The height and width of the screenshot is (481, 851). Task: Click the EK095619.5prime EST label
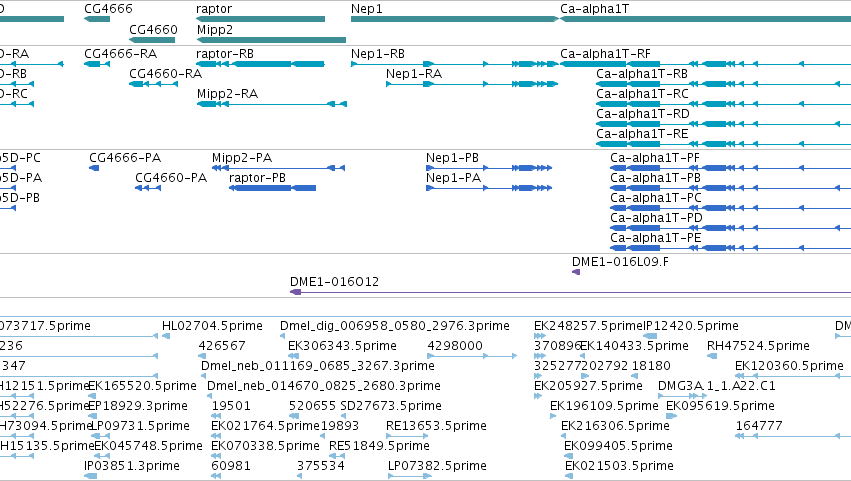(x=720, y=407)
